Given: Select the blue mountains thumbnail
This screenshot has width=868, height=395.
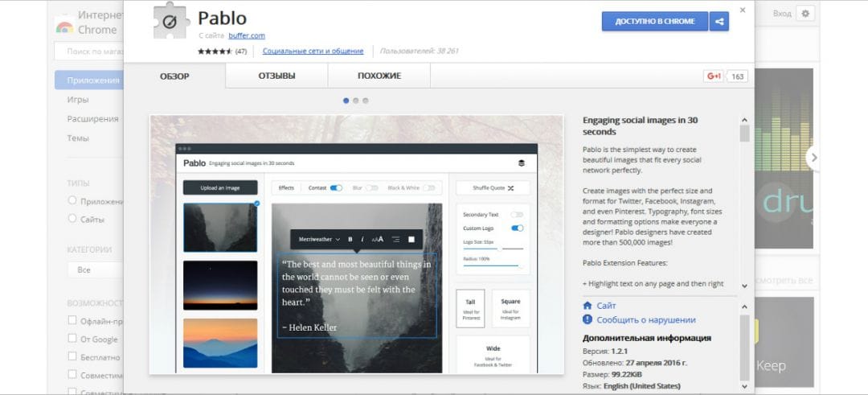Looking at the screenshot, I should pyautogui.click(x=220, y=343).
